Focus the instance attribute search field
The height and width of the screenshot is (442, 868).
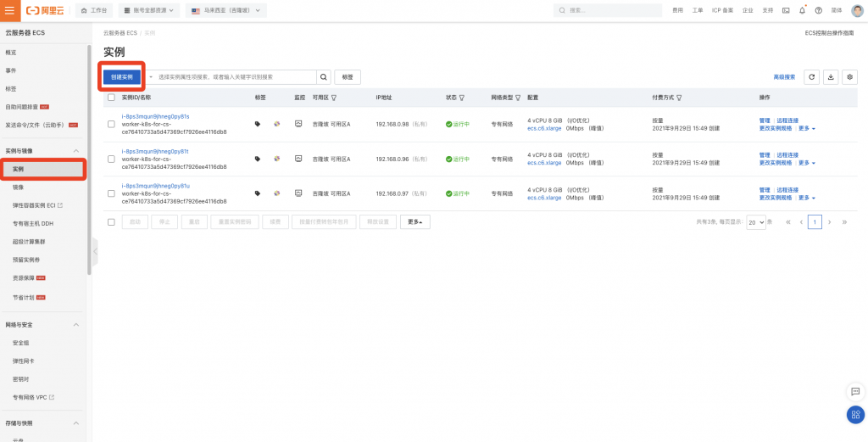(x=236, y=77)
